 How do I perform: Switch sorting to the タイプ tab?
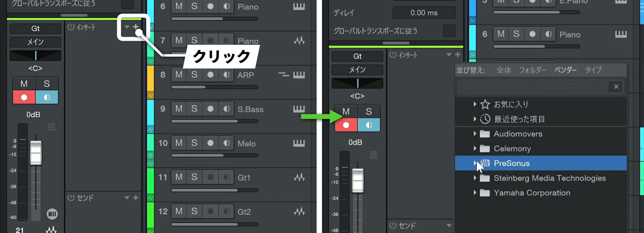click(593, 70)
